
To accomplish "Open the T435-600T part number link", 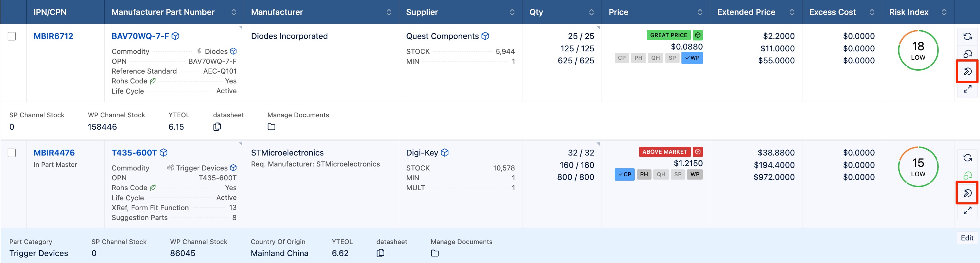I will (x=134, y=153).
